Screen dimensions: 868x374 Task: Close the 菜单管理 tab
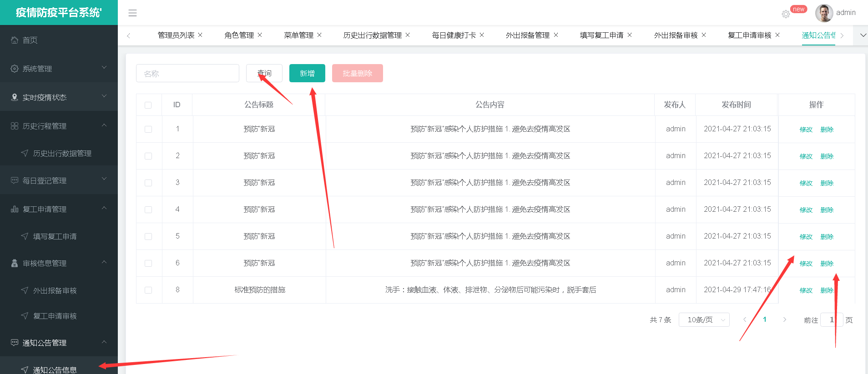coord(319,35)
